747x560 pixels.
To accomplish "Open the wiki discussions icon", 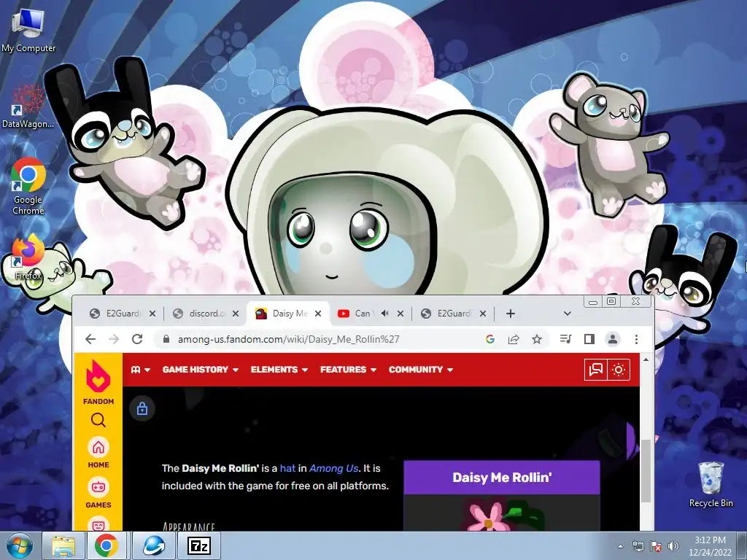I will (x=596, y=370).
